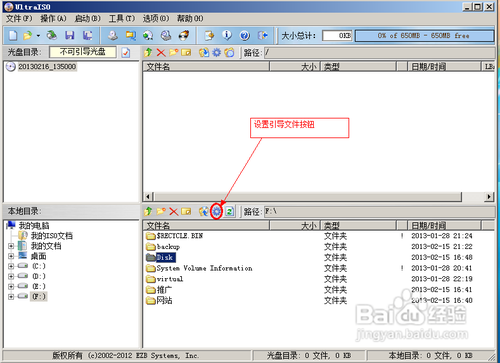Click the refresh icon in local pane toolbar
Screen dimensions: 500x363
point(229,211)
